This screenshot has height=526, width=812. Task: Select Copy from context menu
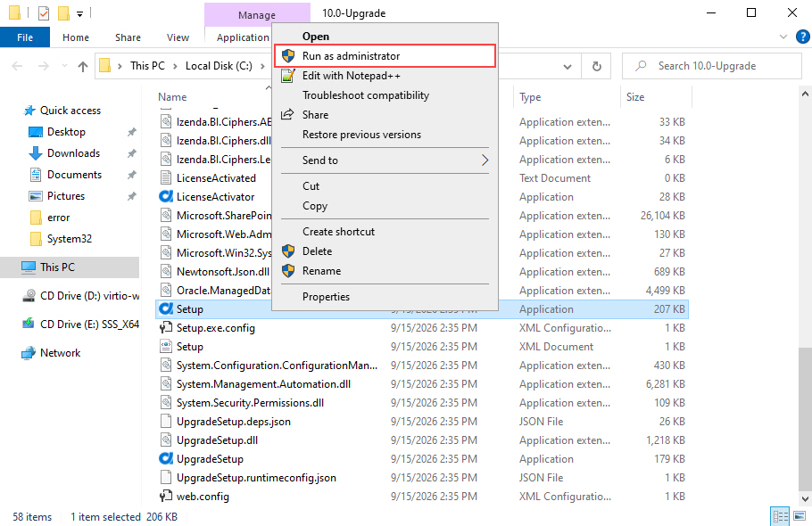[x=385, y=206]
